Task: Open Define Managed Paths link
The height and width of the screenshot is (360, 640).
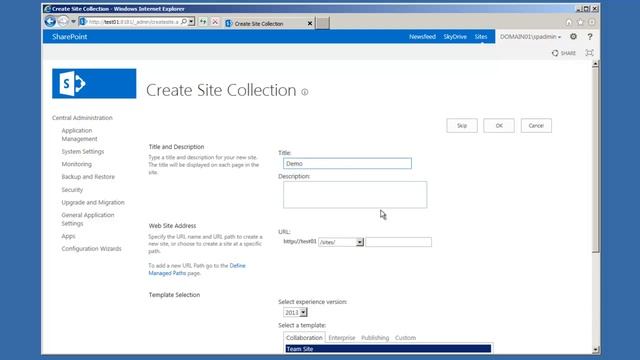Action: pyautogui.click(x=197, y=269)
